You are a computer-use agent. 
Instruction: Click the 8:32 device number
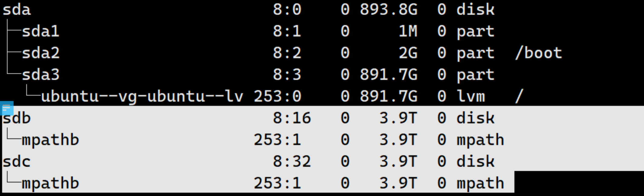coord(292,162)
